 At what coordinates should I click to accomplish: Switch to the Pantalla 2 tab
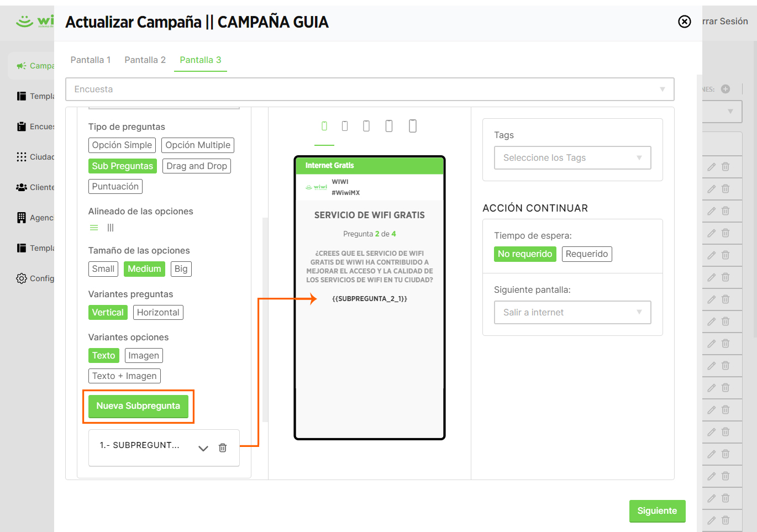pos(145,60)
